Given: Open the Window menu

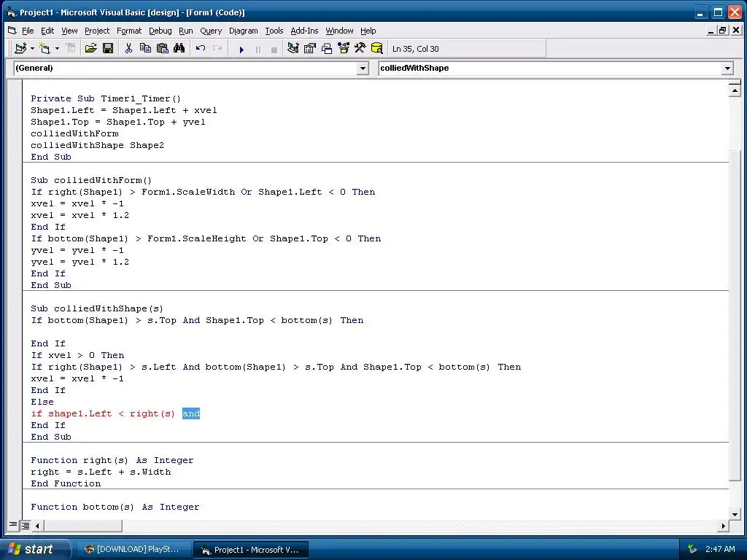Looking at the screenshot, I should click(339, 31).
